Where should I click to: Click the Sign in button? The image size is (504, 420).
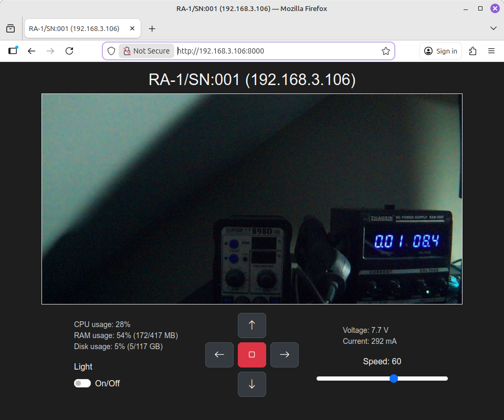(x=440, y=51)
